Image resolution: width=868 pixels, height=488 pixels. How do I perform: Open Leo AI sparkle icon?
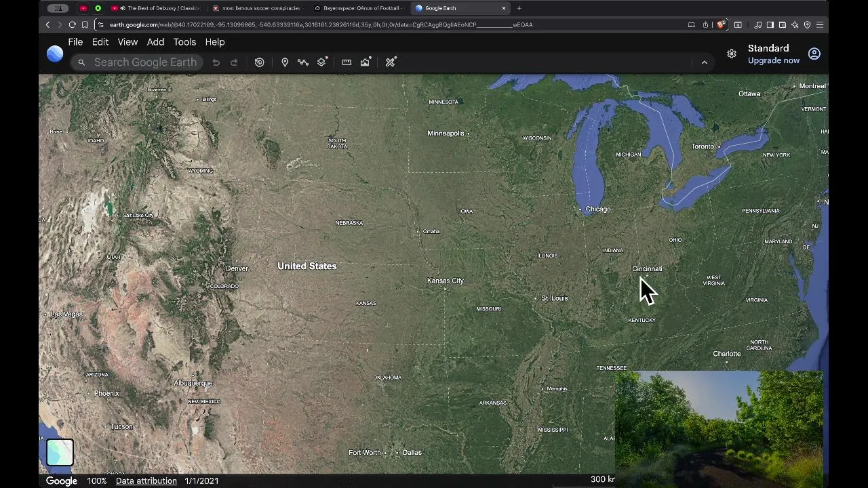pyautogui.click(x=795, y=25)
